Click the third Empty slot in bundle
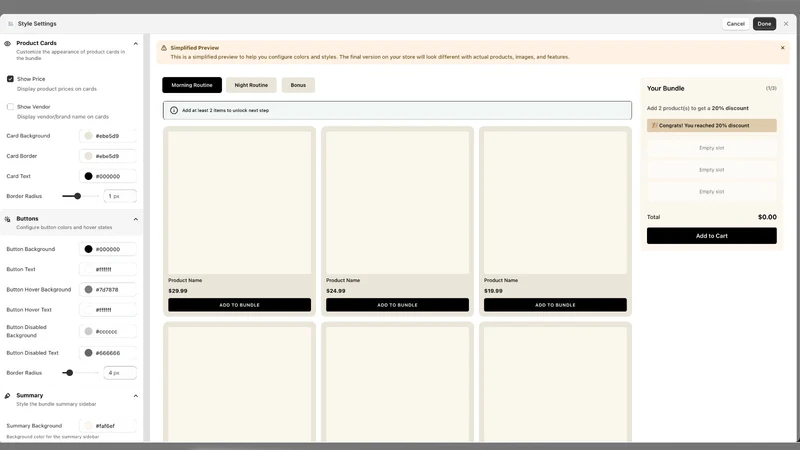800x450 pixels. click(712, 192)
